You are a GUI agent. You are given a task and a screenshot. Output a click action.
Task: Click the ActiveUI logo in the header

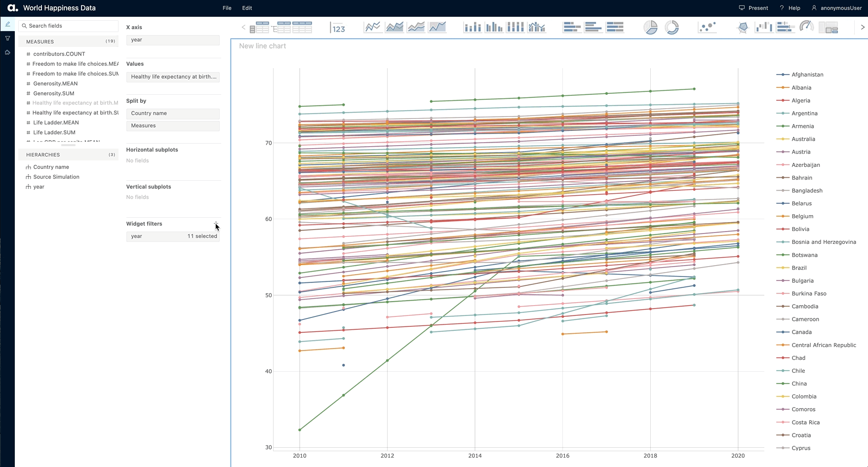pyautogui.click(x=12, y=8)
